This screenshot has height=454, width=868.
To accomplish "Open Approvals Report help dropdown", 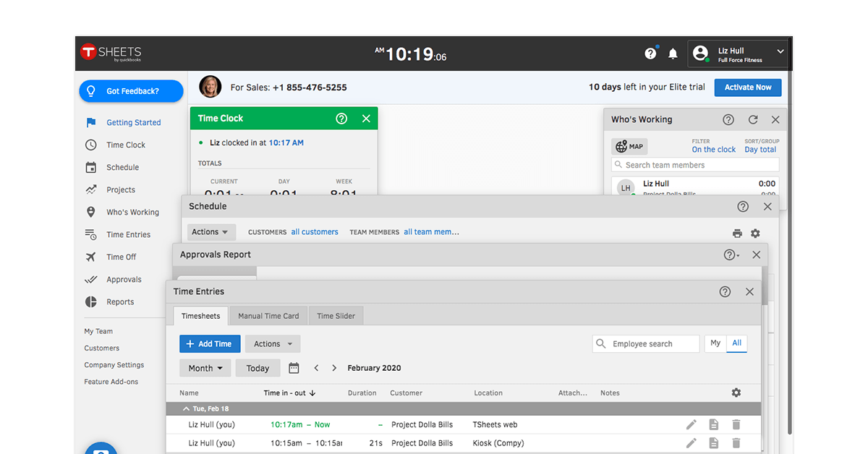I will pos(732,255).
